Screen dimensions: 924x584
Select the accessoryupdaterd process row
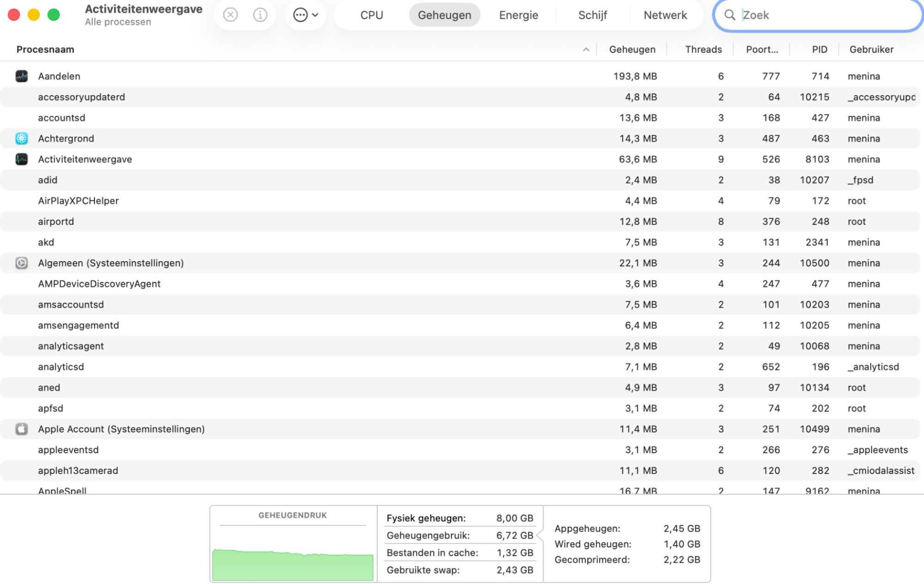pos(460,97)
